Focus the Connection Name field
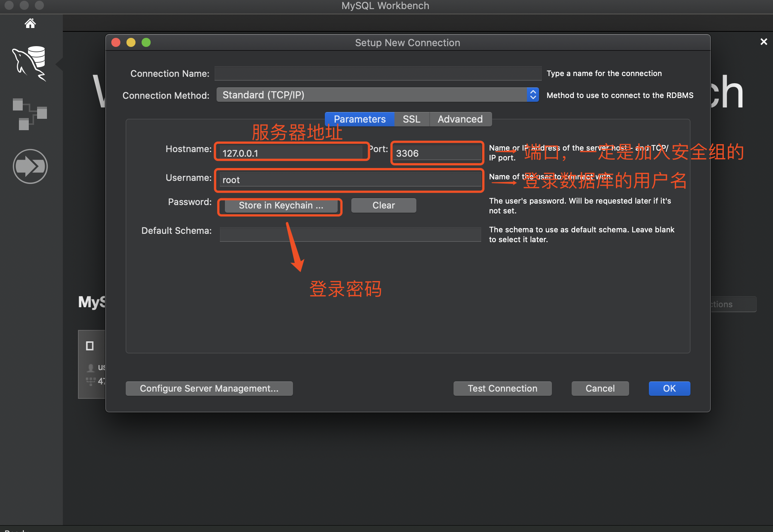Viewport: 773px width, 532px height. 378,73
